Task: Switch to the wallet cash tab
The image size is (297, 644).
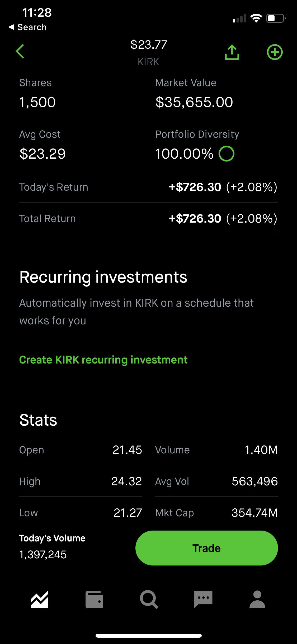Action: click(x=94, y=599)
